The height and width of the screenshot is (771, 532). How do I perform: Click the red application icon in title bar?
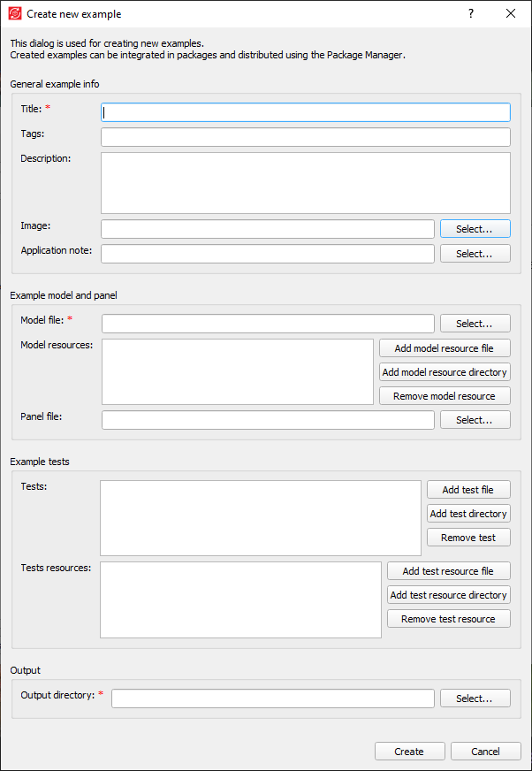(14, 14)
